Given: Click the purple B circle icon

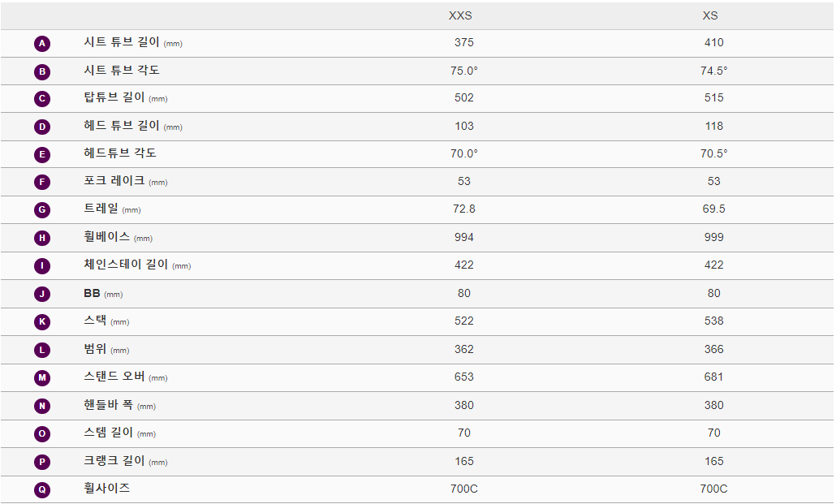Looking at the screenshot, I should pyautogui.click(x=42, y=71).
